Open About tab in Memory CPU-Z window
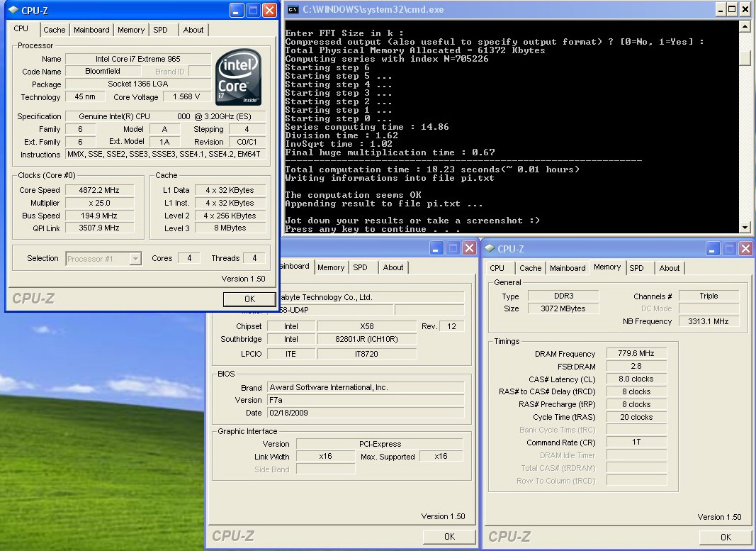The width and height of the screenshot is (756, 551). pos(670,268)
